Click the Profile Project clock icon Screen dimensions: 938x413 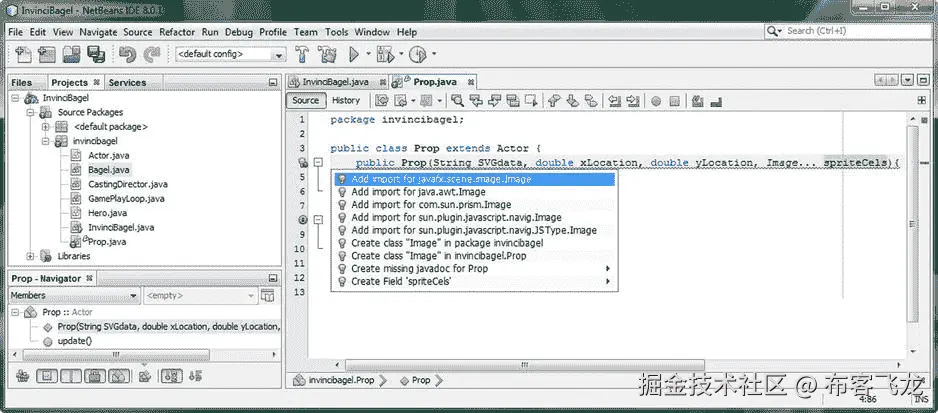(x=417, y=54)
